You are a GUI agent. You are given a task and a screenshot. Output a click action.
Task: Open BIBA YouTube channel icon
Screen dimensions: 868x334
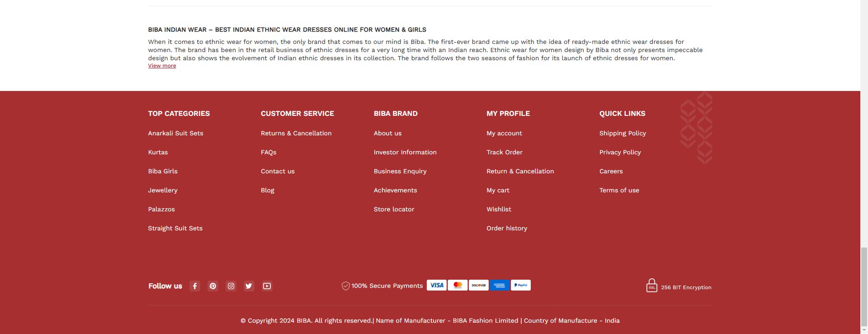click(267, 286)
